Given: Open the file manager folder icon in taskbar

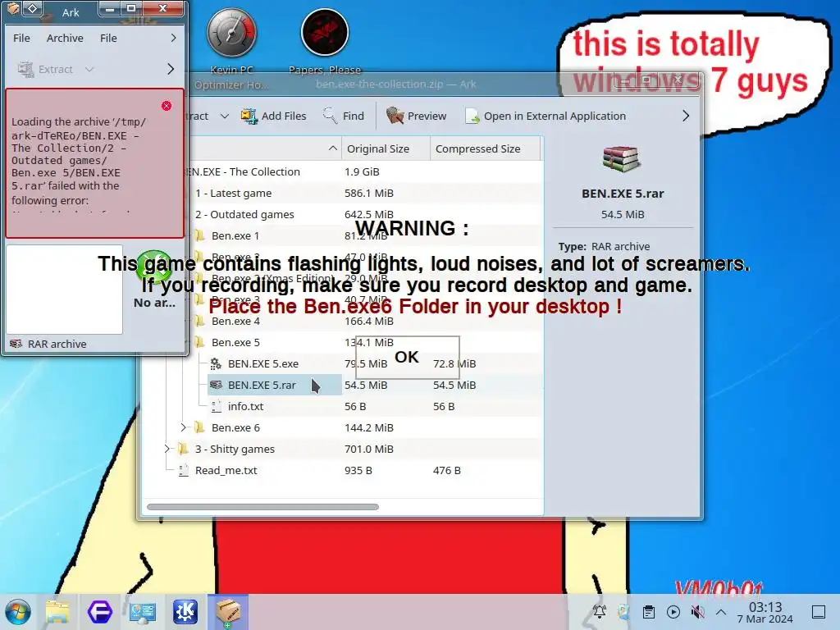Looking at the screenshot, I should click(x=57, y=612).
